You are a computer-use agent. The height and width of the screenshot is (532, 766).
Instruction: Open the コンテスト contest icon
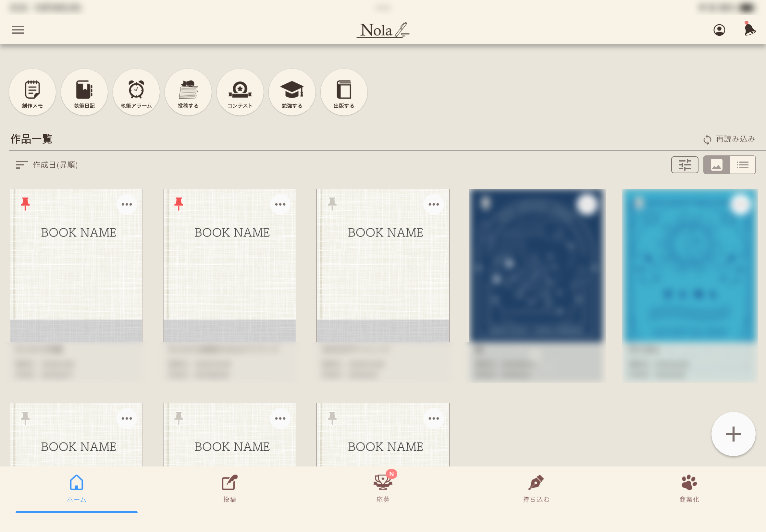coord(240,92)
